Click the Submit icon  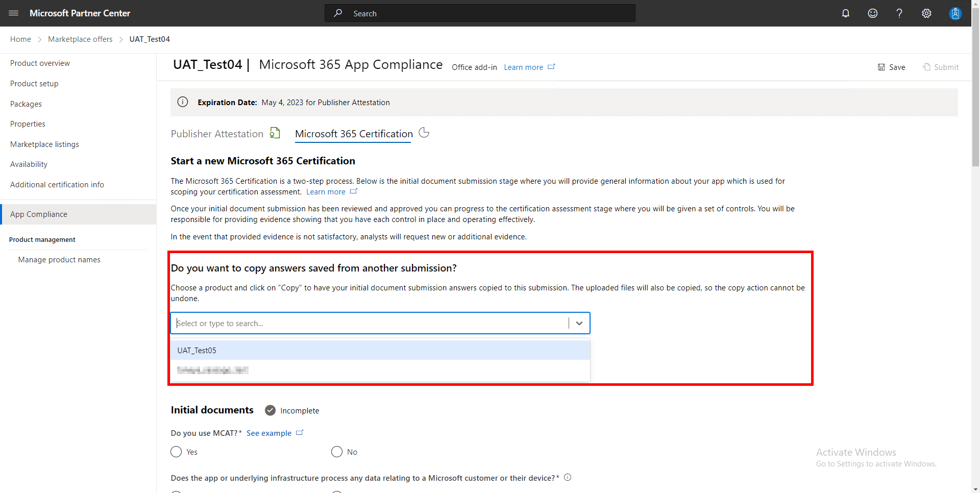[x=926, y=67]
